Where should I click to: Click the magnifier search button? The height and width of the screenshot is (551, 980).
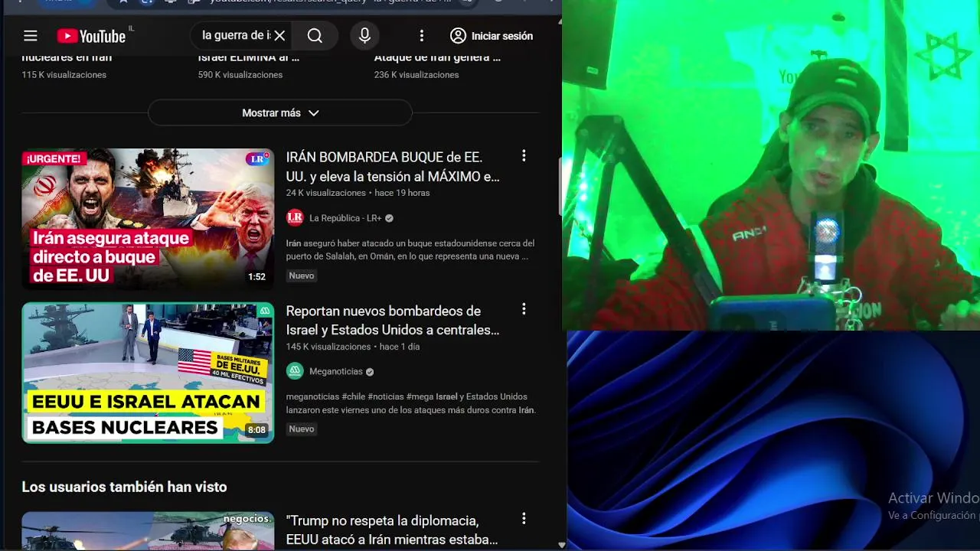point(315,36)
